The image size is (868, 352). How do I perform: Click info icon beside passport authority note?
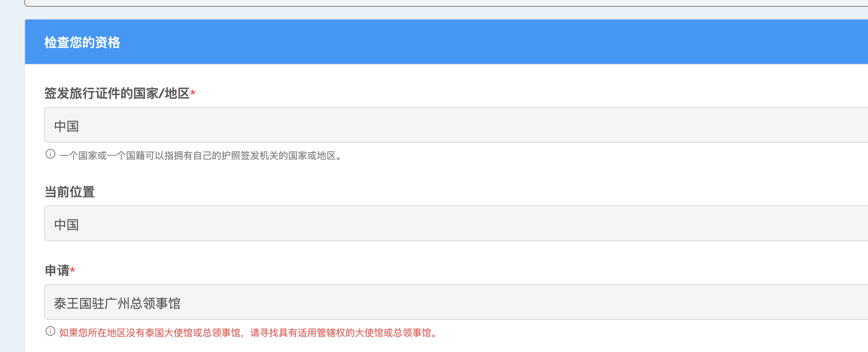[50, 154]
